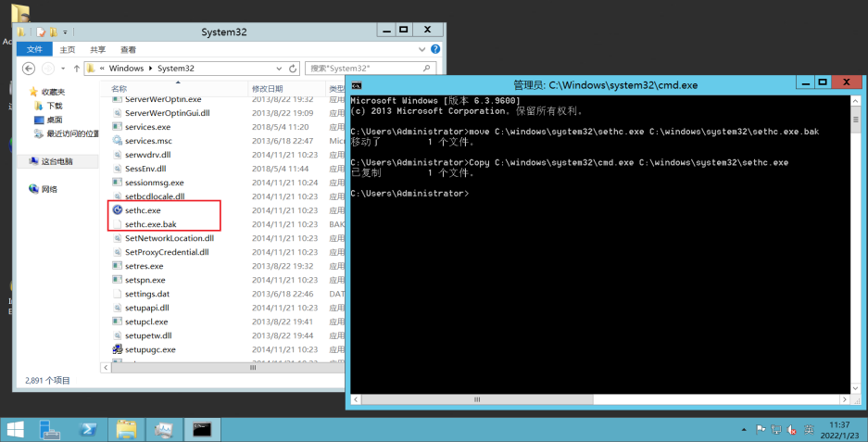
Task: Select the sethc.exe.bak file icon
Action: coord(117,224)
